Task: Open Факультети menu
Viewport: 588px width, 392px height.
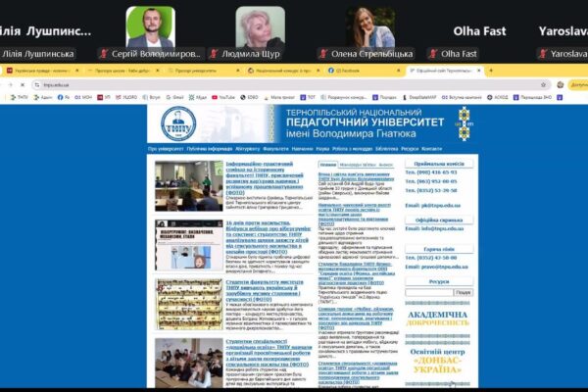Action: point(275,149)
